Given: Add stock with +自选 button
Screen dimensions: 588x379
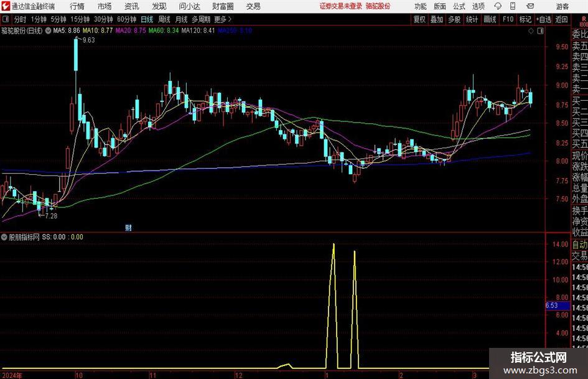Looking at the screenshot, I should point(544,19).
